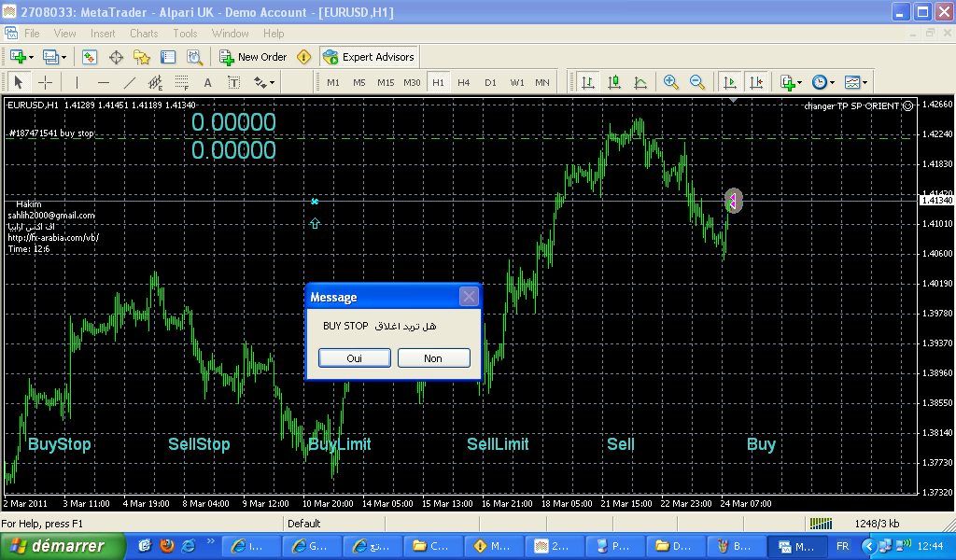Viewport: 956px width, 560px height.
Task: Open the File menu
Action: point(32,34)
